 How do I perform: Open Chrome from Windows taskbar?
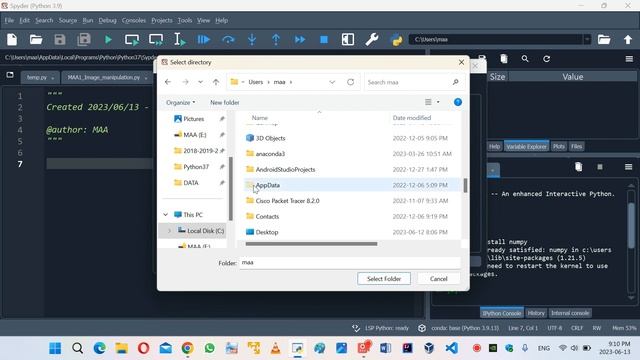(x=187, y=348)
